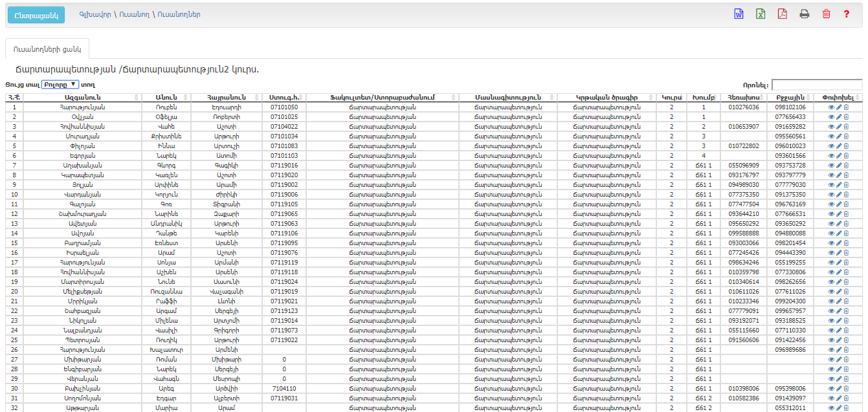Image resolution: width=868 pixels, height=412 pixels.
Task: Export the table to Excel
Action: click(761, 14)
